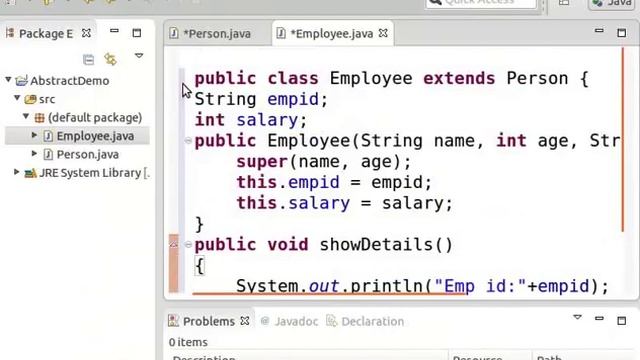The height and width of the screenshot is (360, 640).
Task: Expand the JRE System Library node
Action: point(17,172)
